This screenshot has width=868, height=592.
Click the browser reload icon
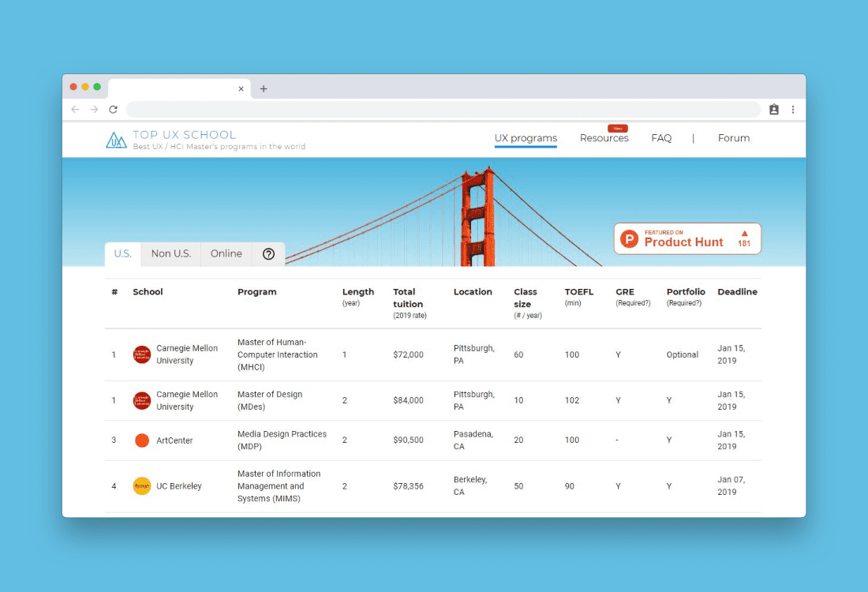click(x=113, y=110)
